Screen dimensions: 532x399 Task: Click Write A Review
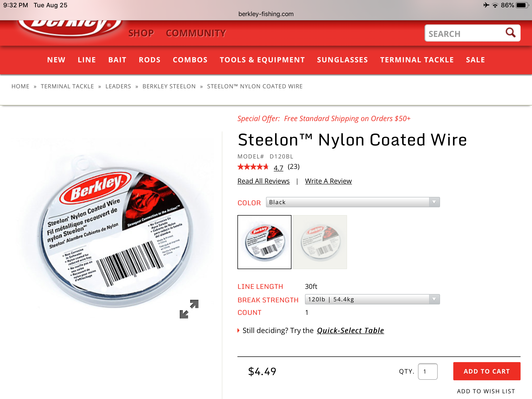click(328, 181)
